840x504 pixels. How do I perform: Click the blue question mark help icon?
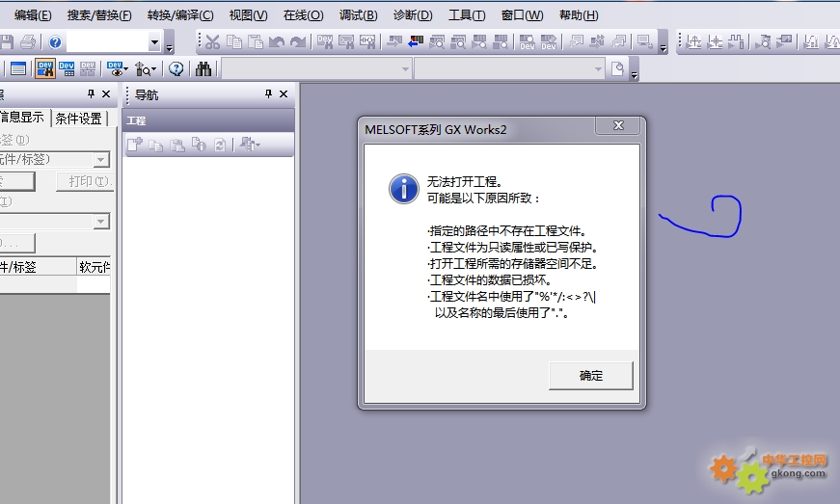[x=55, y=41]
